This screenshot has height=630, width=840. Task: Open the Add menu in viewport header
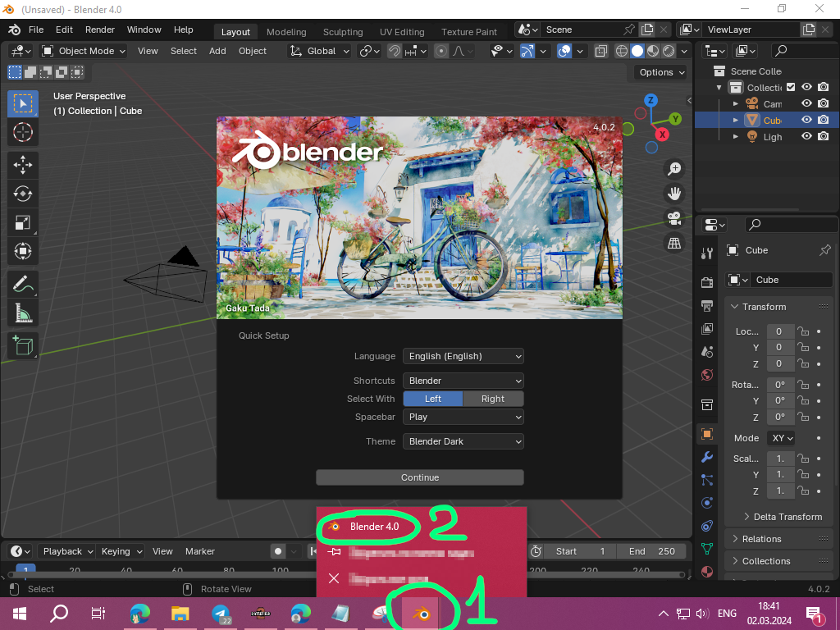point(217,51)
